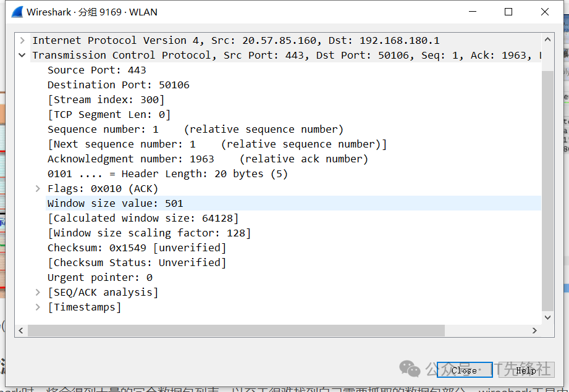Image resolution: width=569 pixels, height=392 pixels.
Task: Select the Checksum: 0x1549 row
Action: pyautogui.click(x=137, y=248)
